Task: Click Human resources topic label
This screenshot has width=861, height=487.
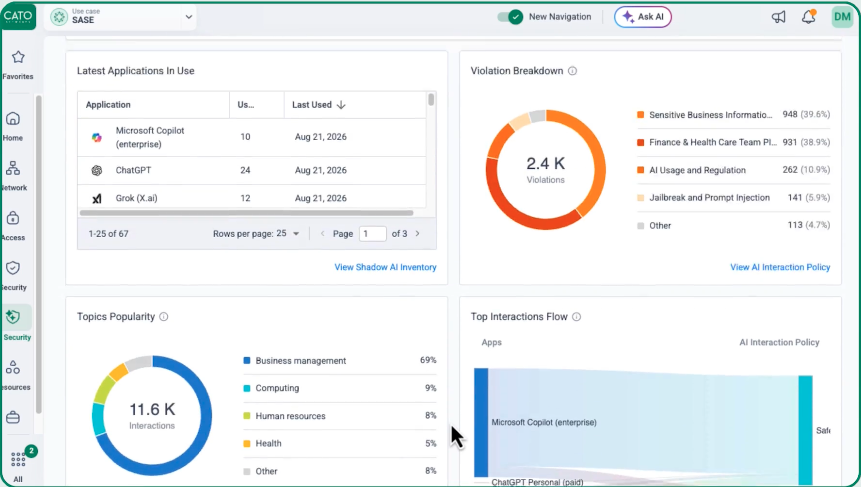Action: tap(290, 416)
